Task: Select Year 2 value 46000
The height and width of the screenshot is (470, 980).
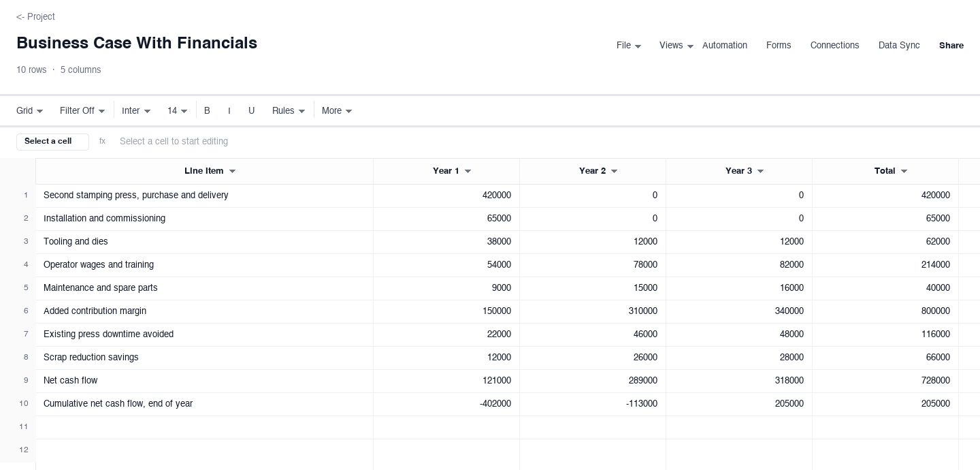Action: (x=593, y=334)
